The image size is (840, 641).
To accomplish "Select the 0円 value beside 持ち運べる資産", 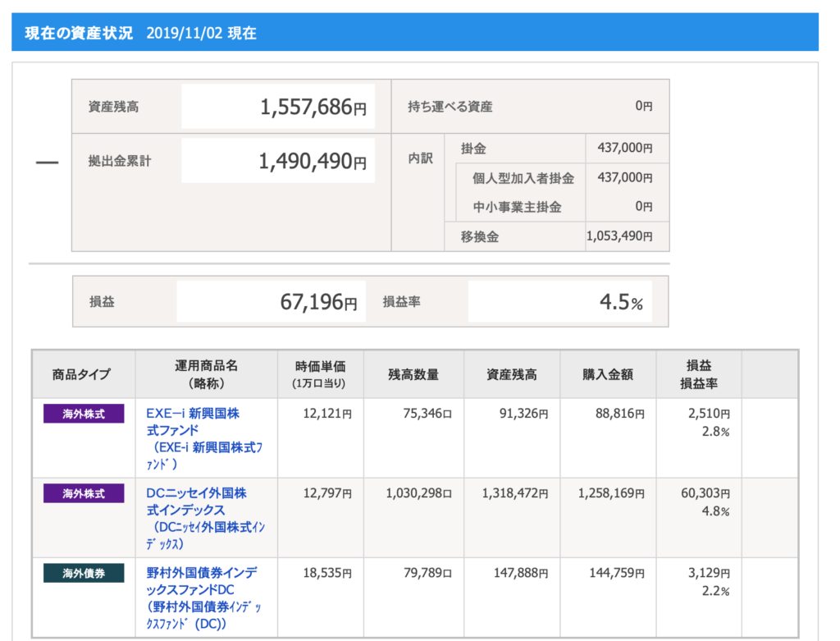I will click(644, 106).
